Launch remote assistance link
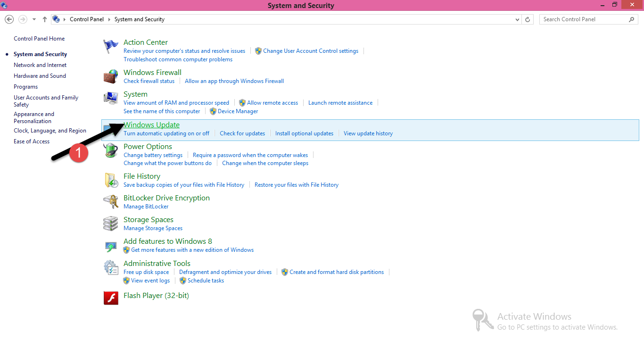 point(340,103)
